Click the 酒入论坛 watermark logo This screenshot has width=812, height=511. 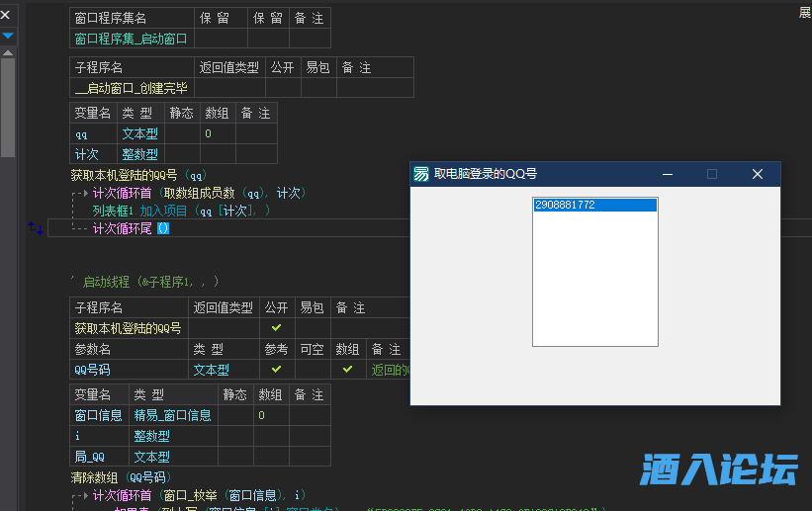(719, 469)
